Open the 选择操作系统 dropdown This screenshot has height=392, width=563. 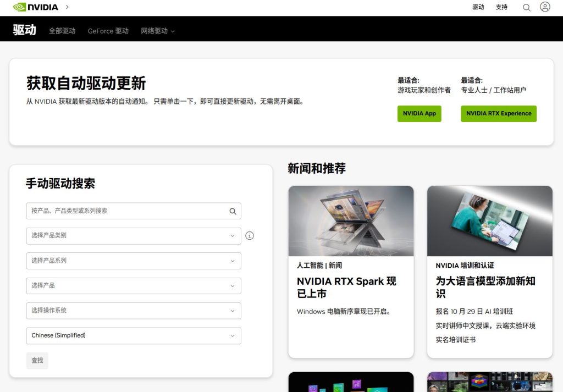click(x=134, y=311)
